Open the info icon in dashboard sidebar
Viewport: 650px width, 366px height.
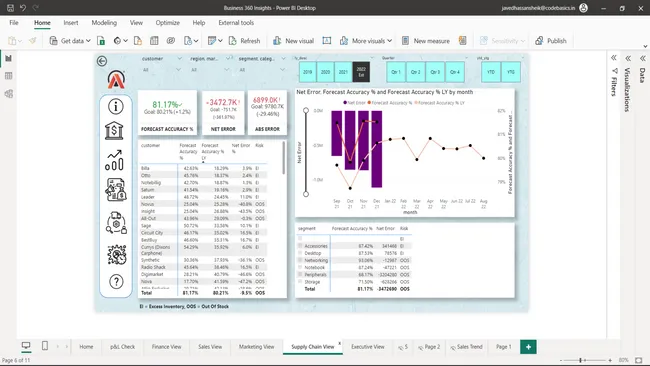point(116,107)
